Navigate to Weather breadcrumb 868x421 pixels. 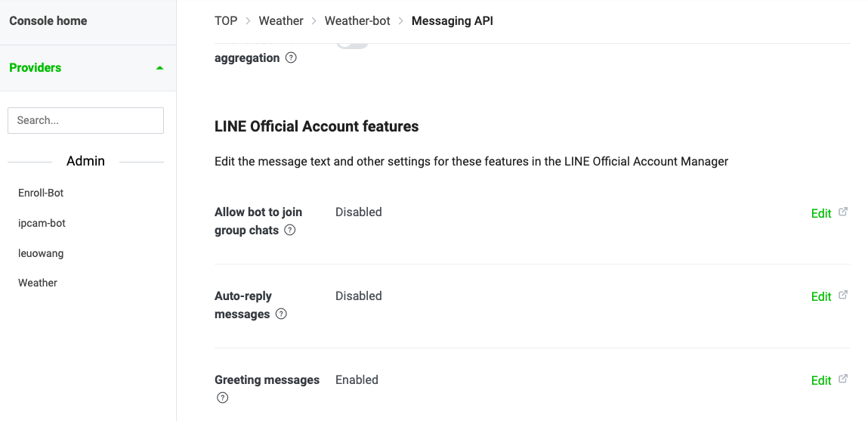(x=281, y=21)
